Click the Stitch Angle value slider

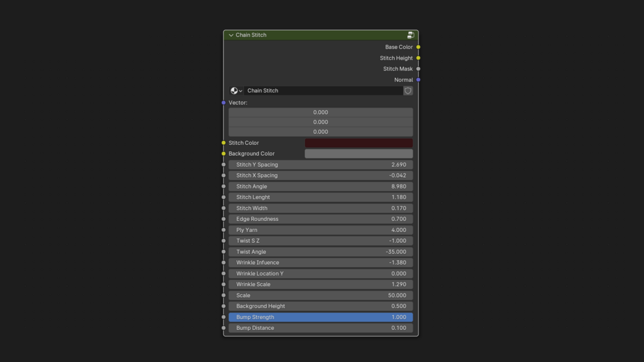(320, 186)
